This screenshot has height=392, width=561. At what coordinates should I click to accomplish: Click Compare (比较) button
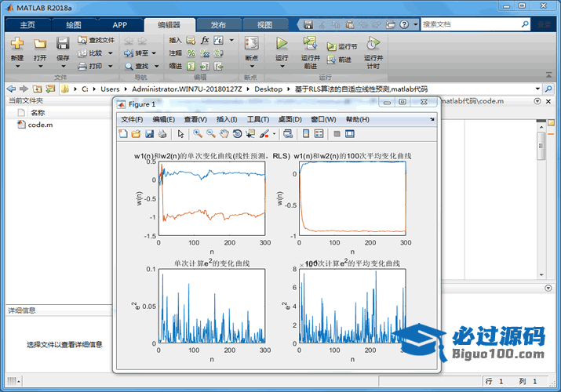[x=91, y=53]
